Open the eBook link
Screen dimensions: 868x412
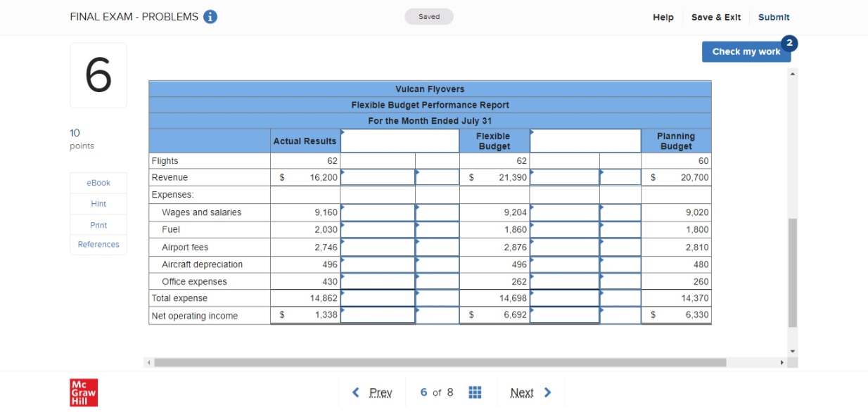[98, 182]
